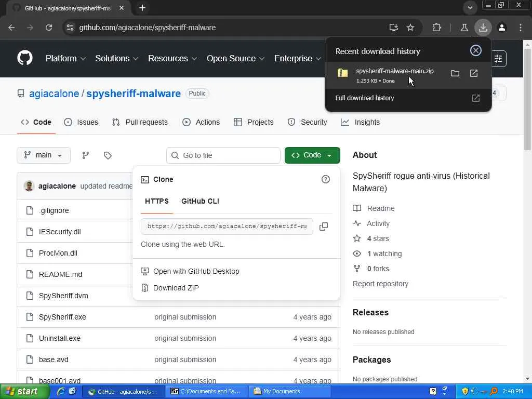
Task: Open the IESecurity.dll file
Action: (60, 232)
